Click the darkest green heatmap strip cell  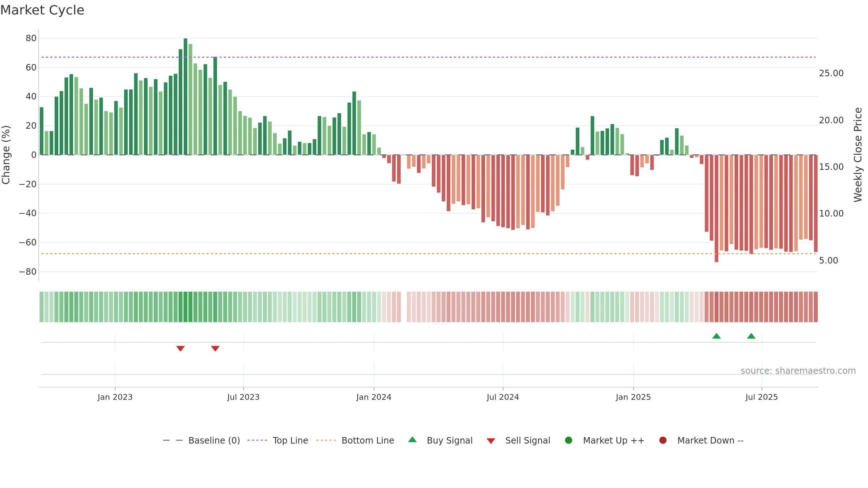186,307
